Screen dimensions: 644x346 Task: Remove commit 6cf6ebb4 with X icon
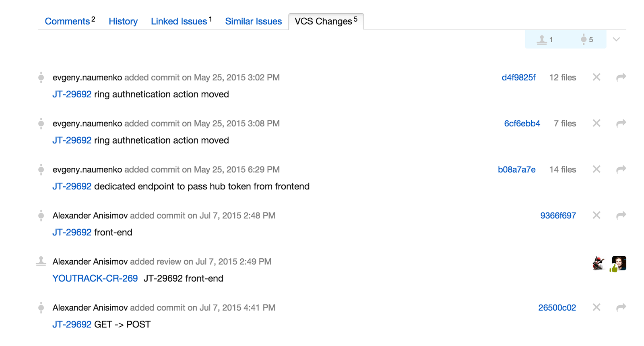point(597,123)
